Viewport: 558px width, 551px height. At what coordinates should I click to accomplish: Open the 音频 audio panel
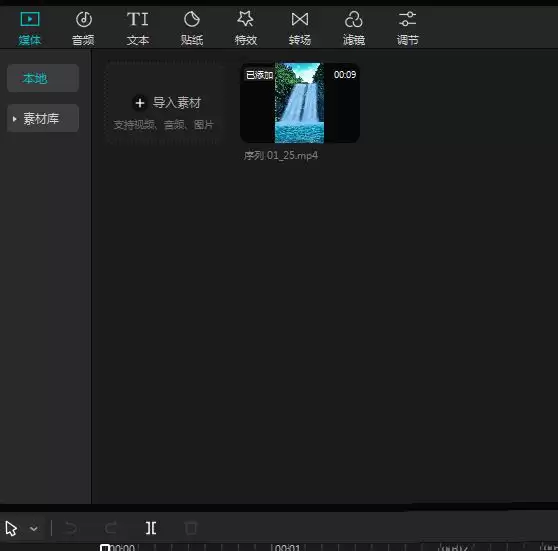[83, 28]
